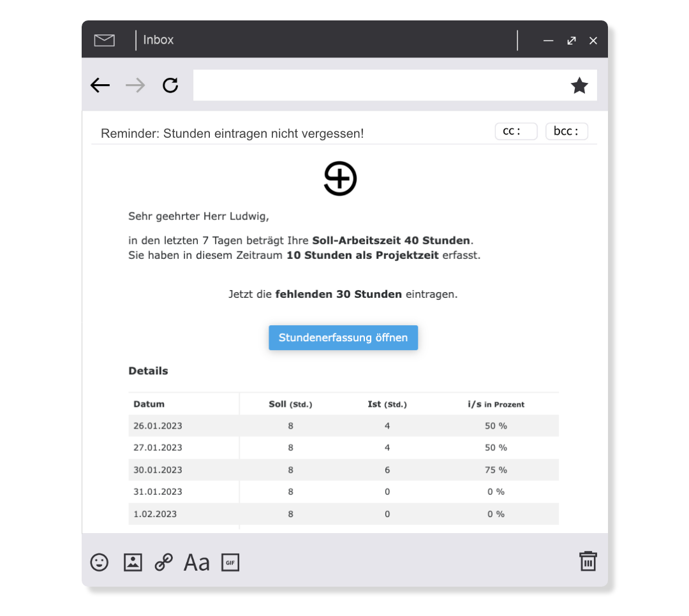689x616 pixels.
Task: Select the 31.01.2023 date cell
Action: 158,492
